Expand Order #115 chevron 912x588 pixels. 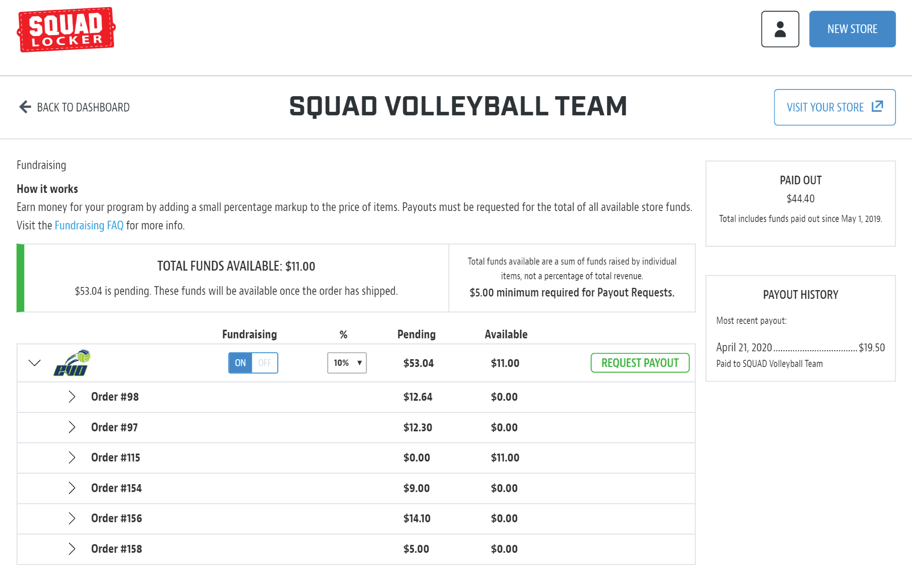click(x=72, y=457)
